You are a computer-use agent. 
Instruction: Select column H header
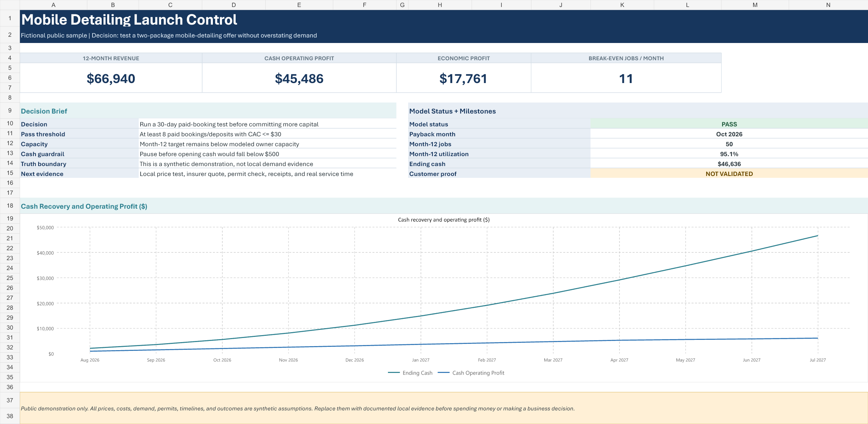[440, 5]
